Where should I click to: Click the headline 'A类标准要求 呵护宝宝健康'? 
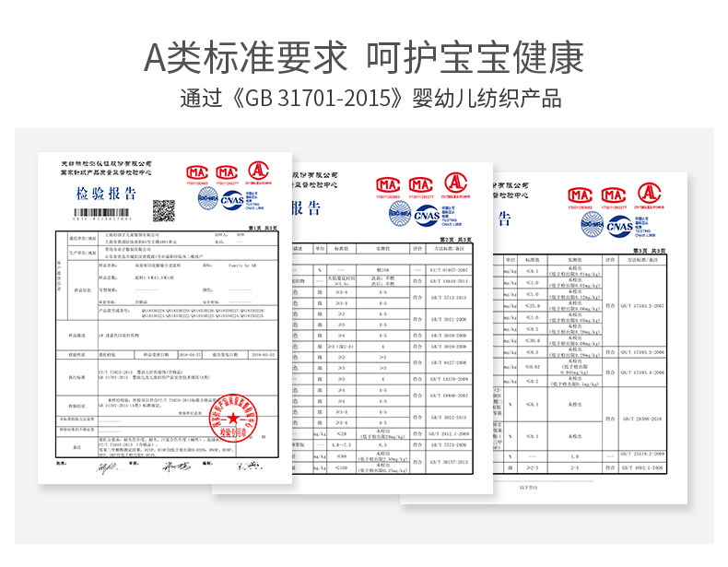(363, 57)
